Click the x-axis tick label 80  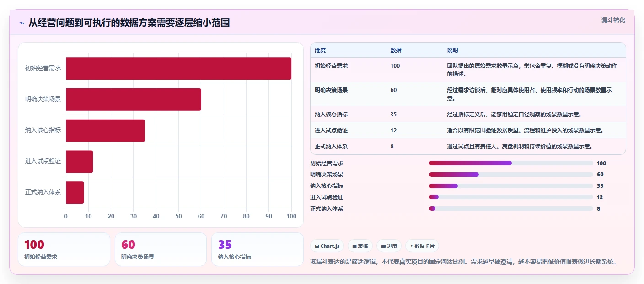[x=246, y=216]
